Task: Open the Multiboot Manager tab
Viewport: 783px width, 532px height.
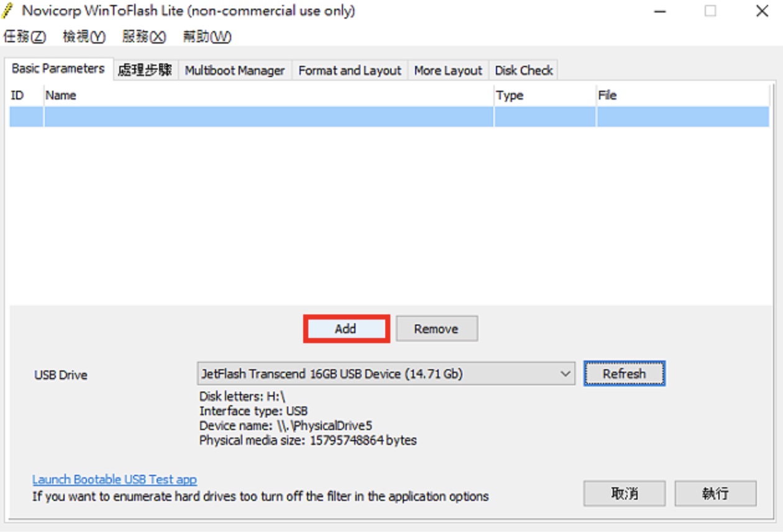Action: click(x=235, y=70)
